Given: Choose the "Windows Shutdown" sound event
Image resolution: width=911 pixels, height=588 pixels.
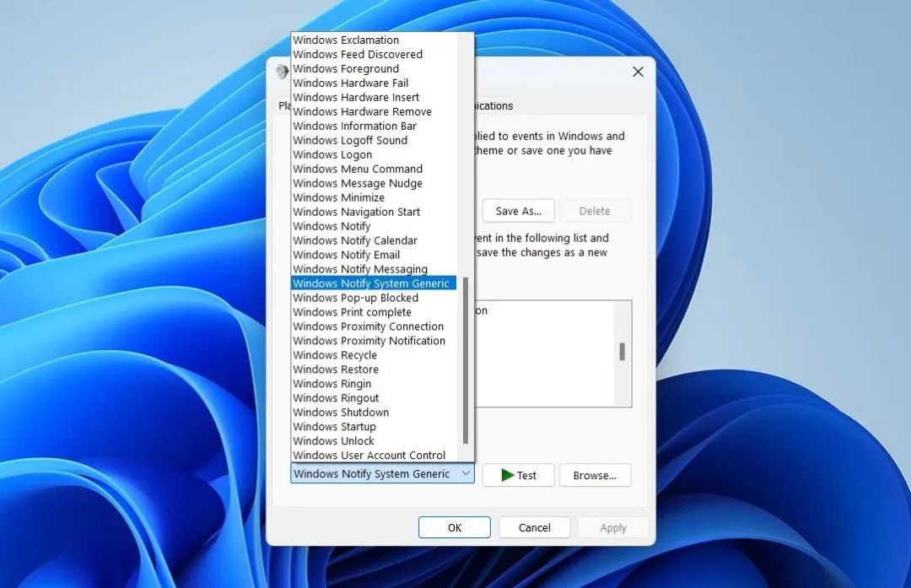Looking at the screenshot, I should [341, 412].
